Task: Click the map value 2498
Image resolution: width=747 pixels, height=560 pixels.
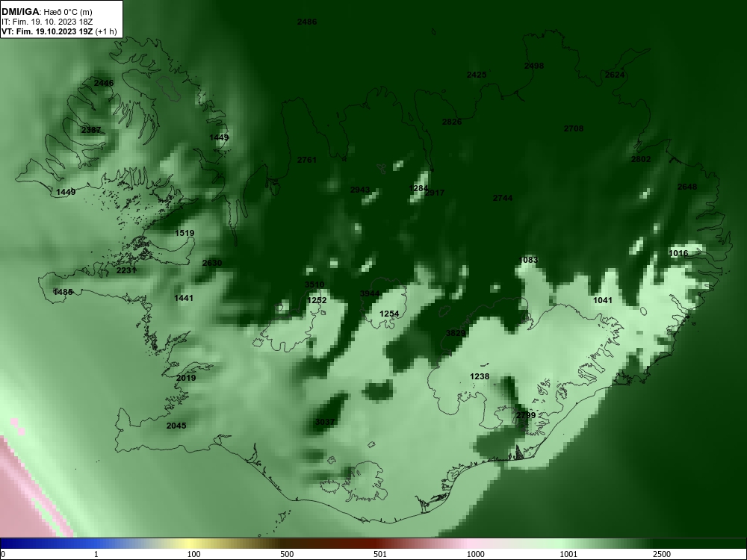Action: click(534, 66)
